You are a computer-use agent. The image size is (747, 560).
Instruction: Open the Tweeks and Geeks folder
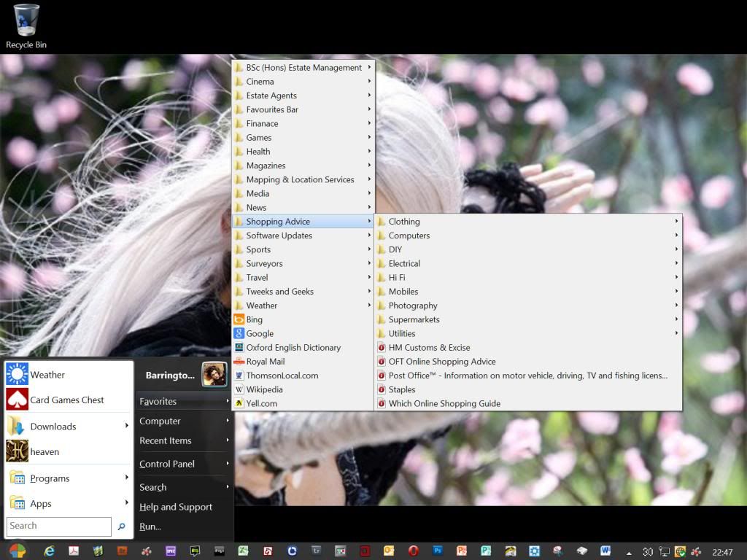click(303, 292)
